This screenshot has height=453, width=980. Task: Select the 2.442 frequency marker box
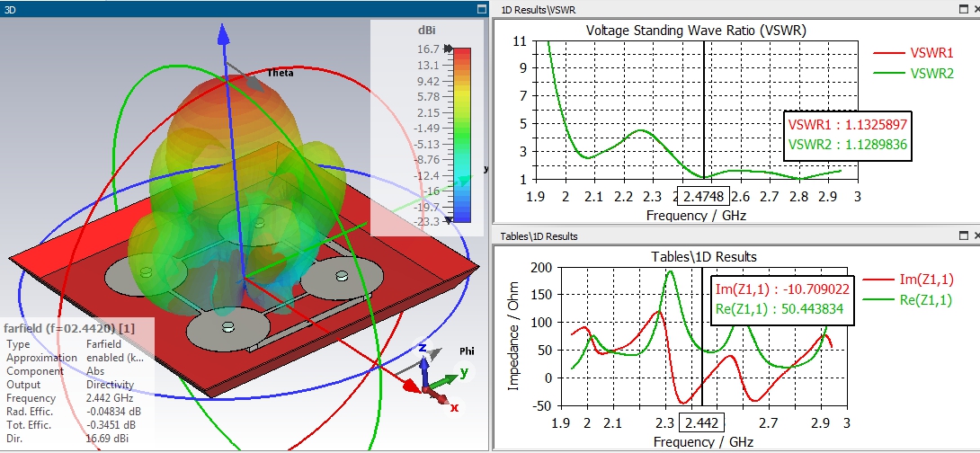(x=704, y=423)
